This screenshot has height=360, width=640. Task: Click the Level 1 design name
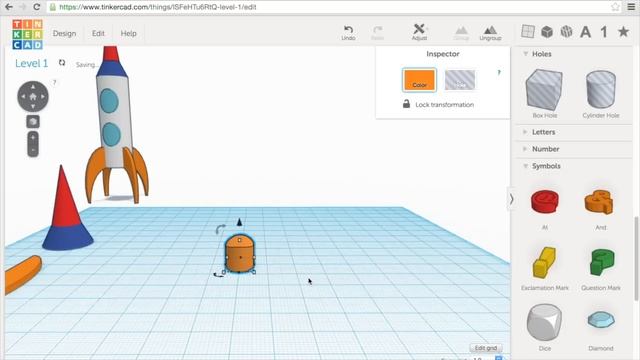[x=31, y=63]
